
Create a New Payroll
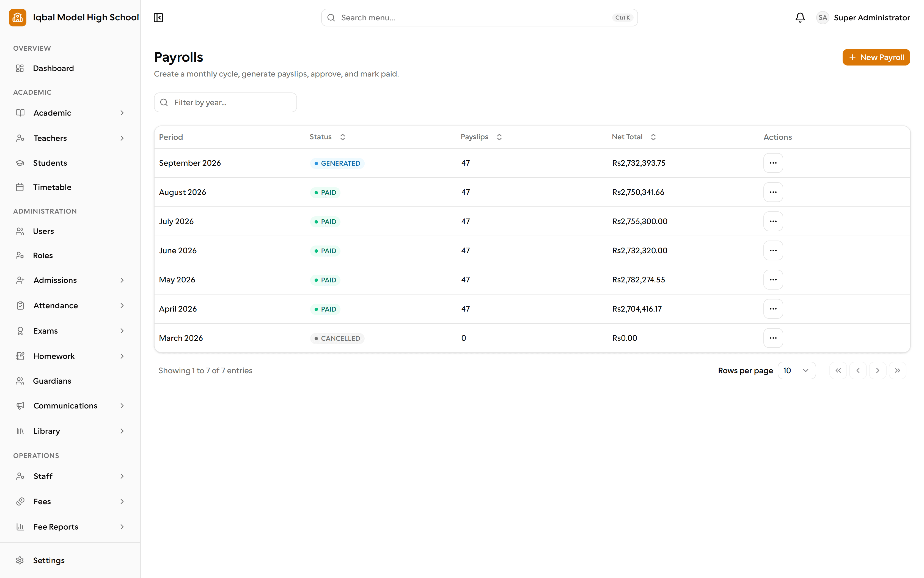click(876, 57)
